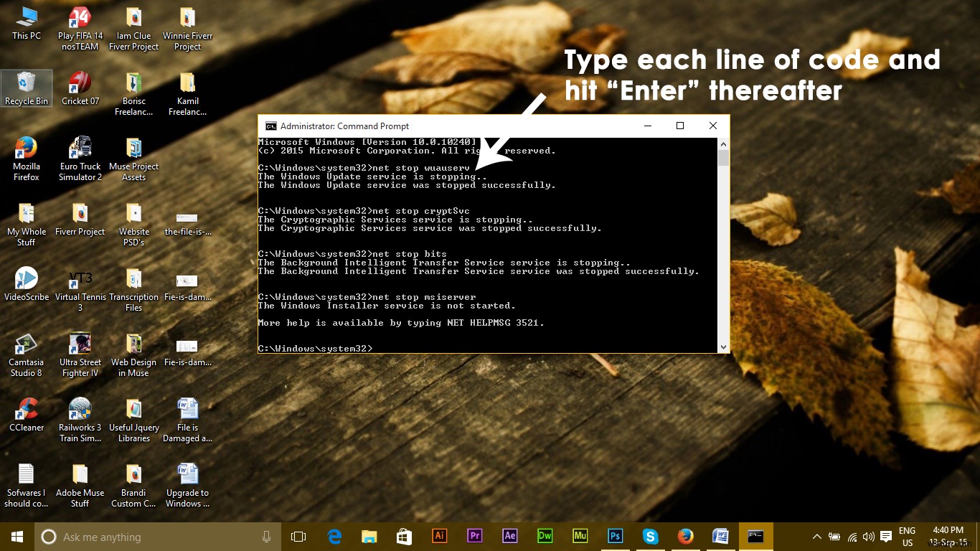Viewport: 980px width, 551px height.
Task: Open My Whole Stuff folder
Action: pos(27,225)
